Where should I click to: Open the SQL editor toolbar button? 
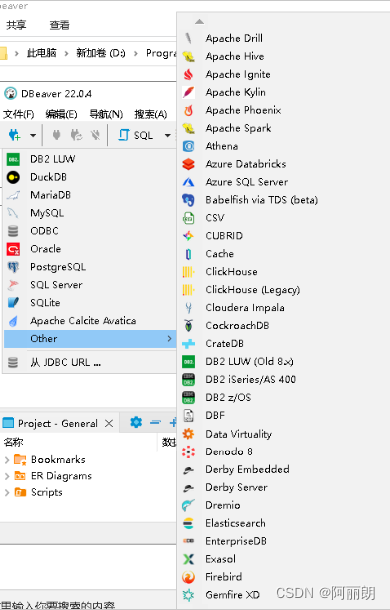point(135,135)
